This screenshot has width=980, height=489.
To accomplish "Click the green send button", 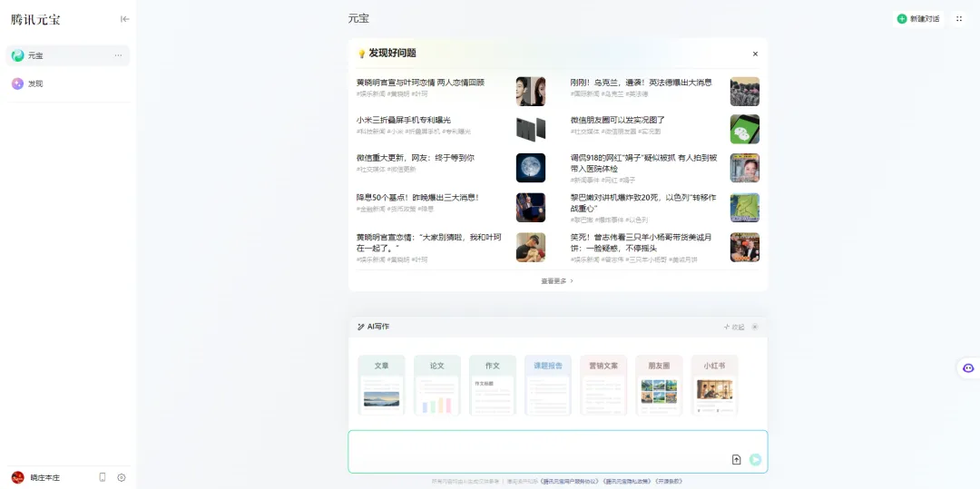I will coord(756,460).
